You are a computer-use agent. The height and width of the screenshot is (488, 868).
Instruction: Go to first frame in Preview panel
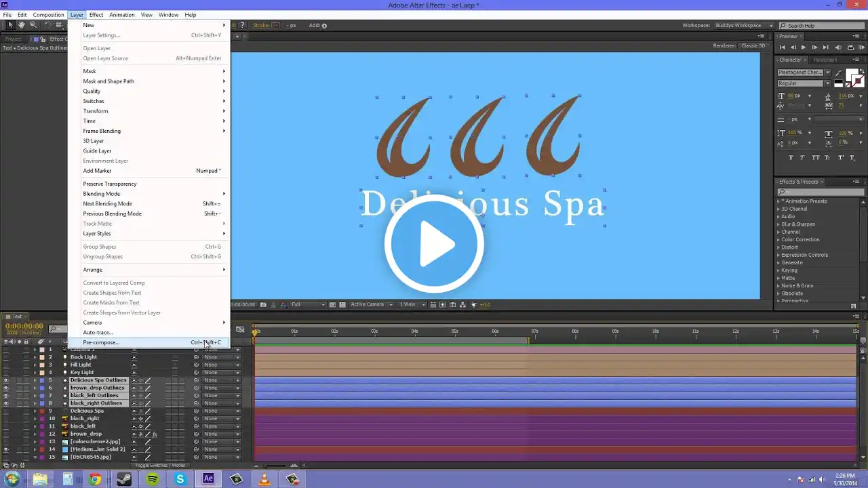click(x=783, y=47)
